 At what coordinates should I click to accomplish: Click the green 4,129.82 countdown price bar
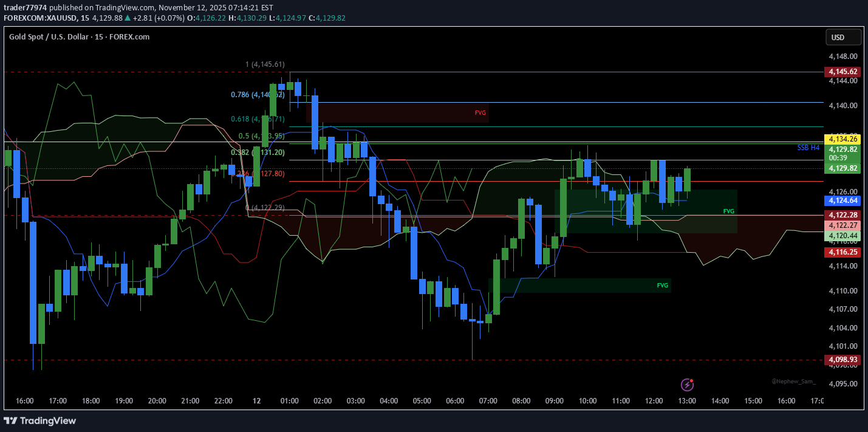tap(842, 153)
